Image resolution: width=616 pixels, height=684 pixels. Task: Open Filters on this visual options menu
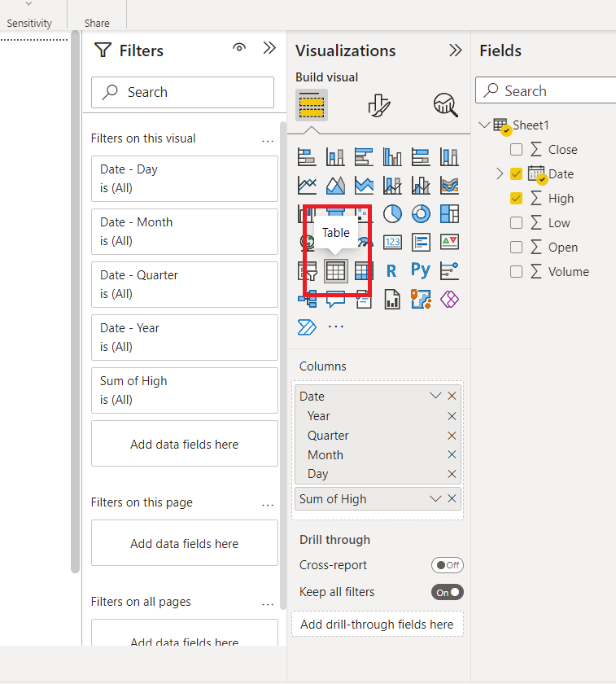click(x=268, y=140)
